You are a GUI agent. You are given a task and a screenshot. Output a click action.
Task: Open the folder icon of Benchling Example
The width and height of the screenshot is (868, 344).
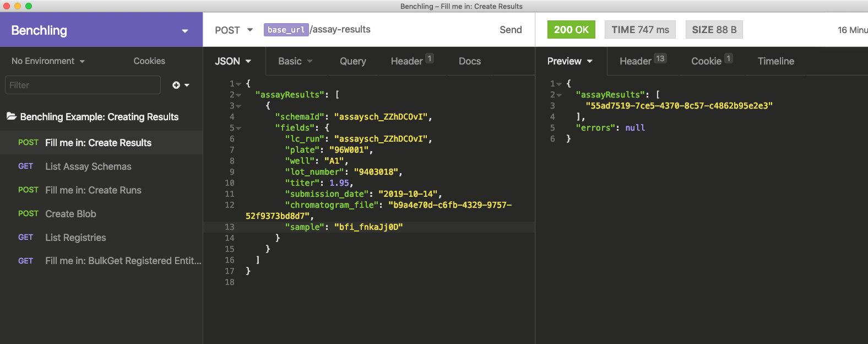[12, 116]
